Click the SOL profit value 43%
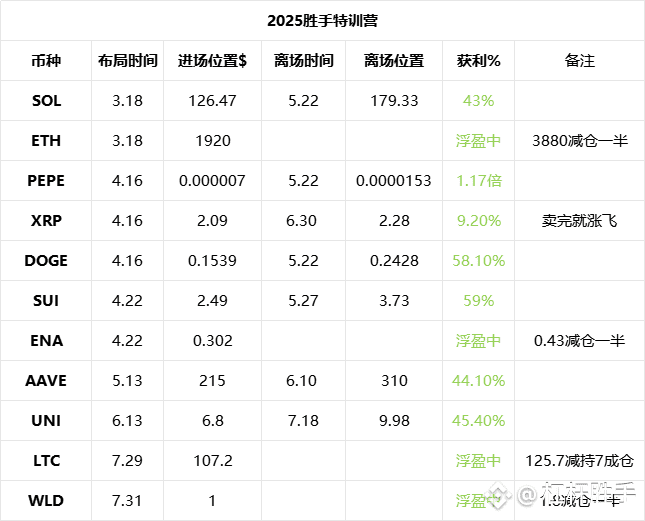This screenshot has width=645, height=521. tap(478, 101)
